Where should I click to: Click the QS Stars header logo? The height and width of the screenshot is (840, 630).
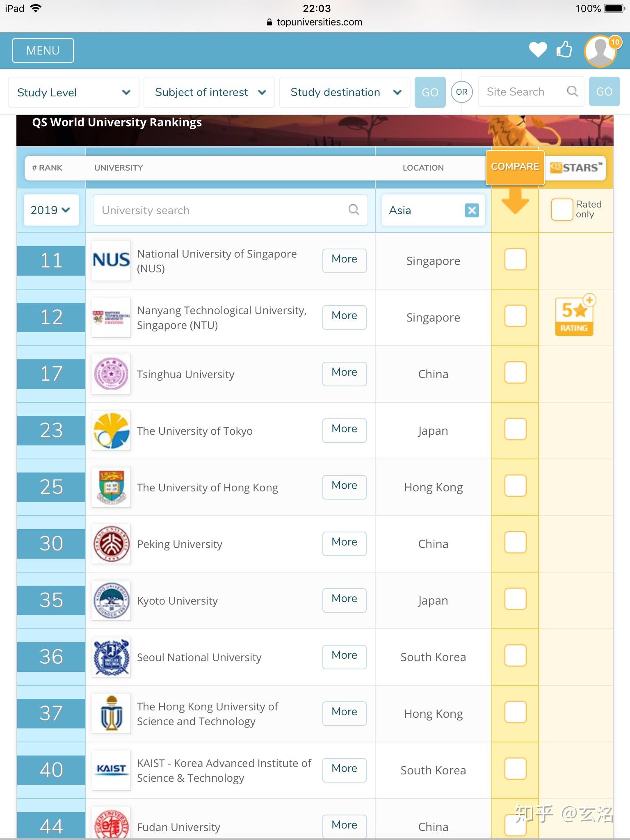[x=576, y=168]
